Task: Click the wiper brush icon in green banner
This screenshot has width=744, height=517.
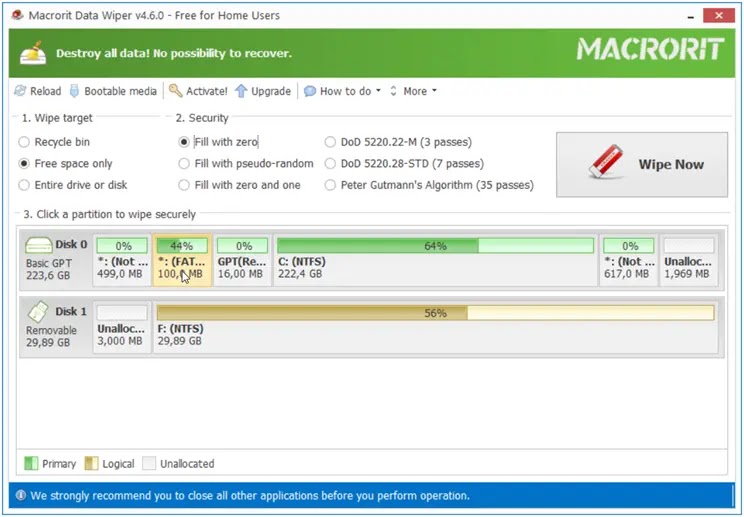Action: (x=33, y=54)
